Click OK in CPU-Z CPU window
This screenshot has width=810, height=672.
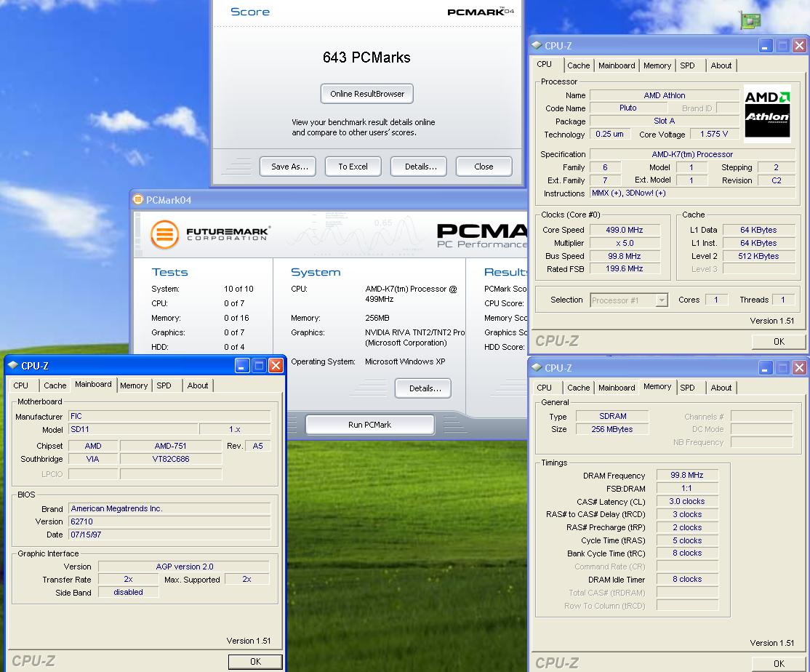[x=779, y=341]
